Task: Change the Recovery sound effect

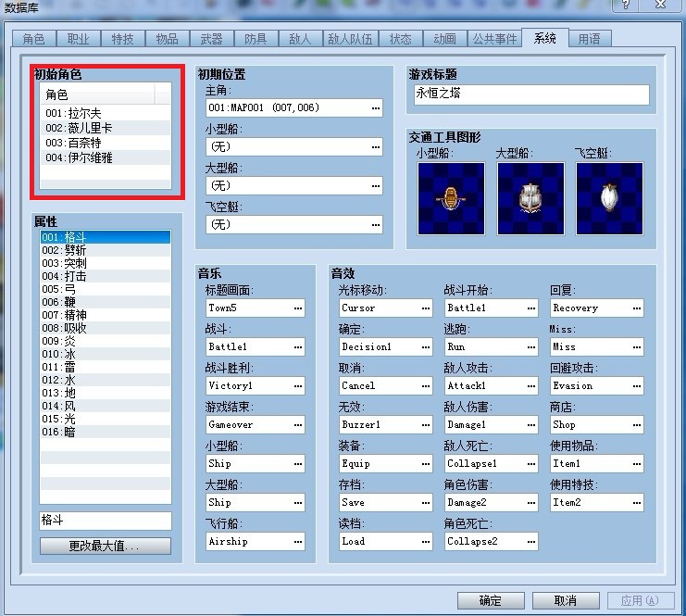Action: [597, 308]
